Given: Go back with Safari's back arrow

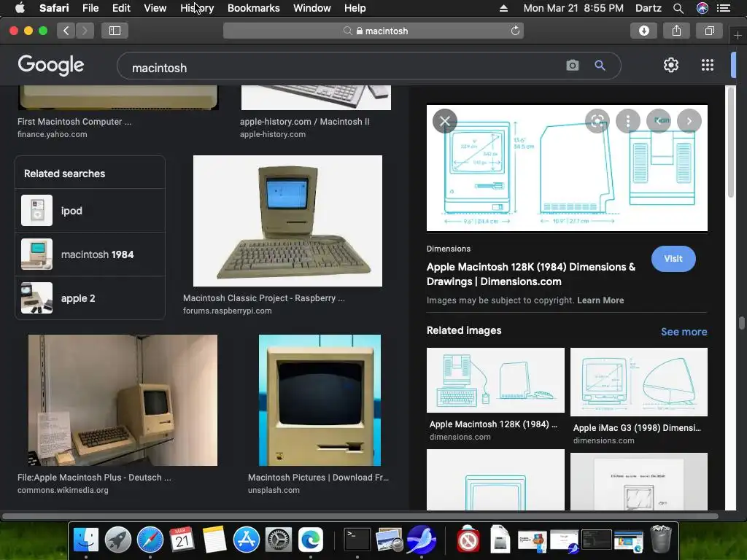Looking at the screenshot, I should [66, 31].
